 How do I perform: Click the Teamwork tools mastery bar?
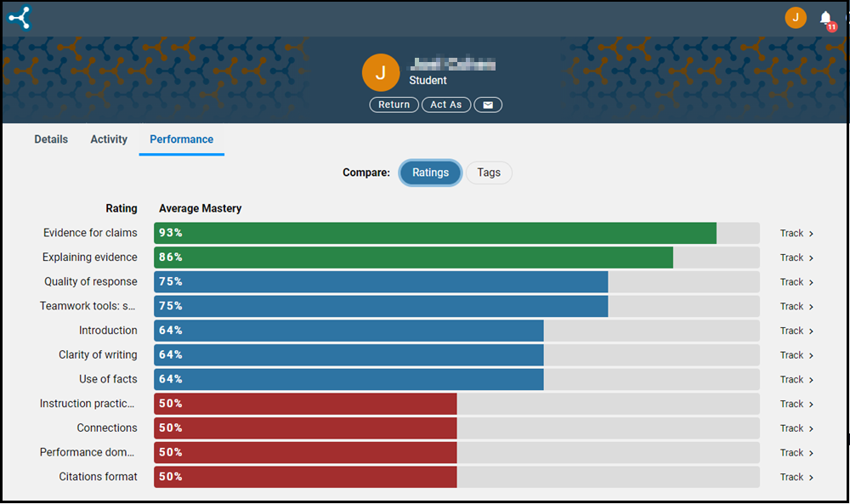[381, 306]
